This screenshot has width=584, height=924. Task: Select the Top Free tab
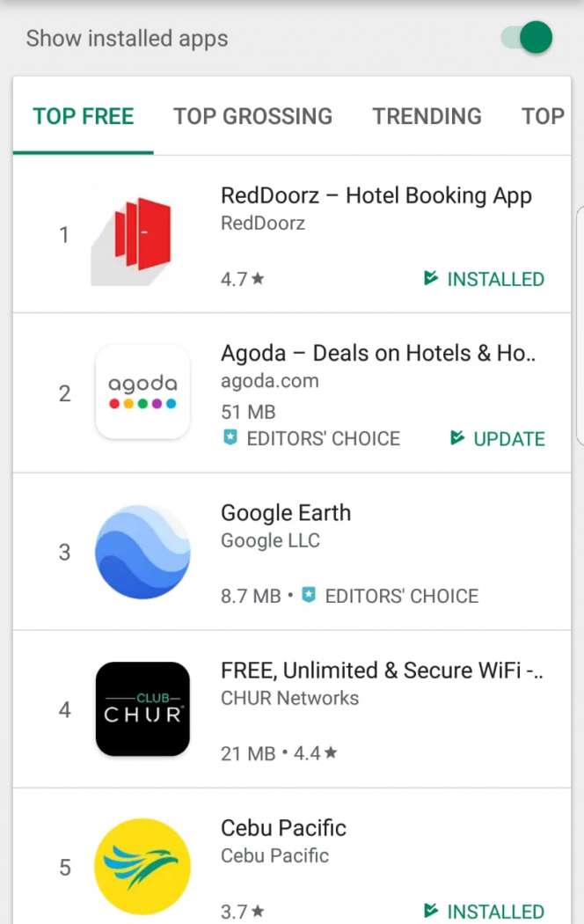click(84, 116)
